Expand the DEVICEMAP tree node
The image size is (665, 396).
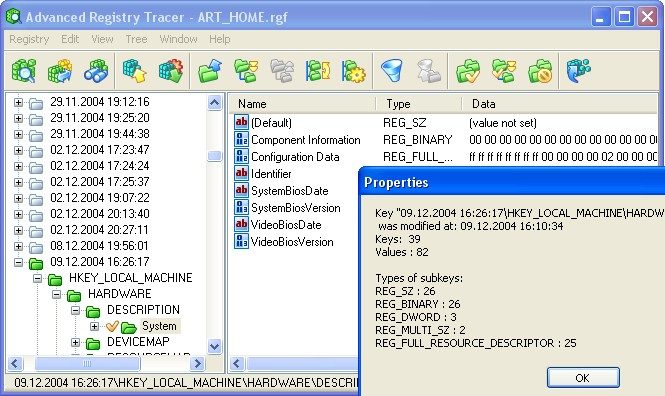point(75,342)
